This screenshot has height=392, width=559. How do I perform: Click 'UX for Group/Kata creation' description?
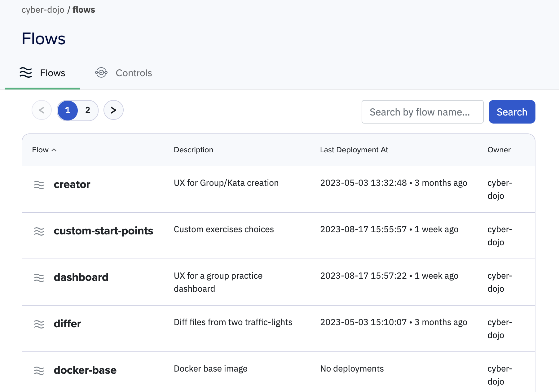(x=226, y=183)
